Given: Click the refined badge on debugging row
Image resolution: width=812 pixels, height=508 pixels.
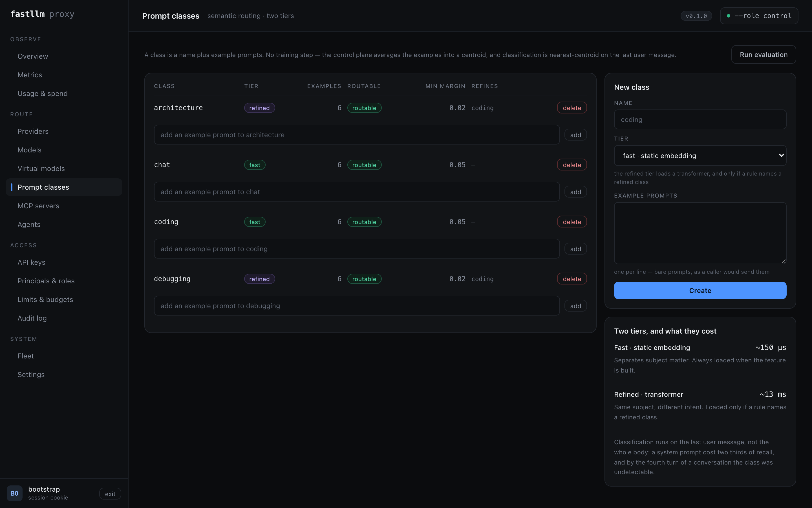Looking at the screenshot, I should tap(259, 279).
